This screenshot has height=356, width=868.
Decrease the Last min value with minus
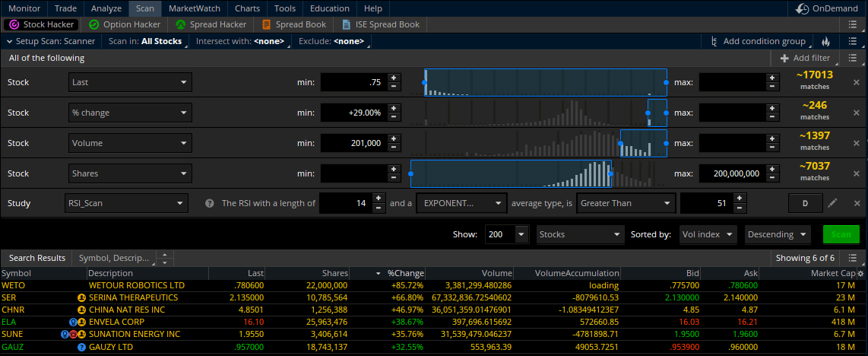[x=393, y=87]
